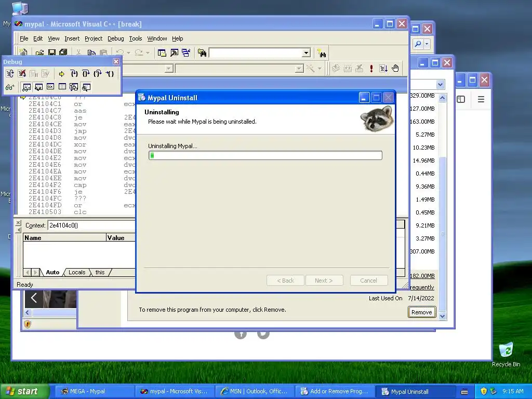Screen dimensions: 532x399
Task: Open QuickWatch with the glasses icon
Action: tap(10, 87)
